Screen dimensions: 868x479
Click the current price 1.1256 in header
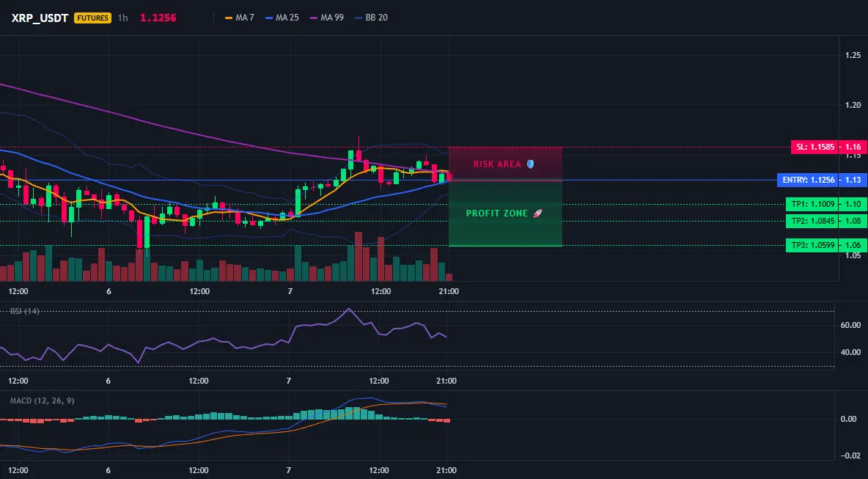click(x=158, y=18)
